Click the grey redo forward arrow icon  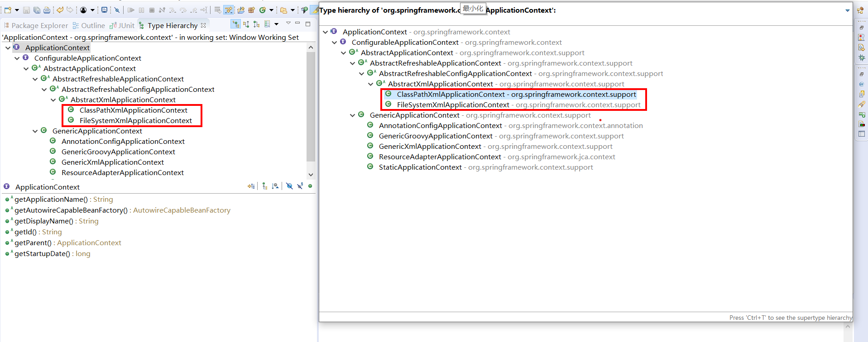pyautogui.click(x=70, y=10)
